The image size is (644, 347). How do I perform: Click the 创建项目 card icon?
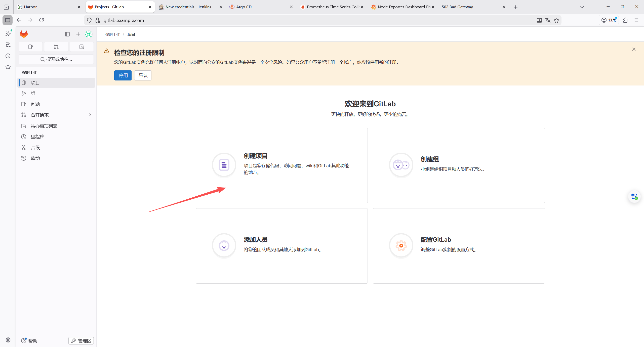coord(224,165)
